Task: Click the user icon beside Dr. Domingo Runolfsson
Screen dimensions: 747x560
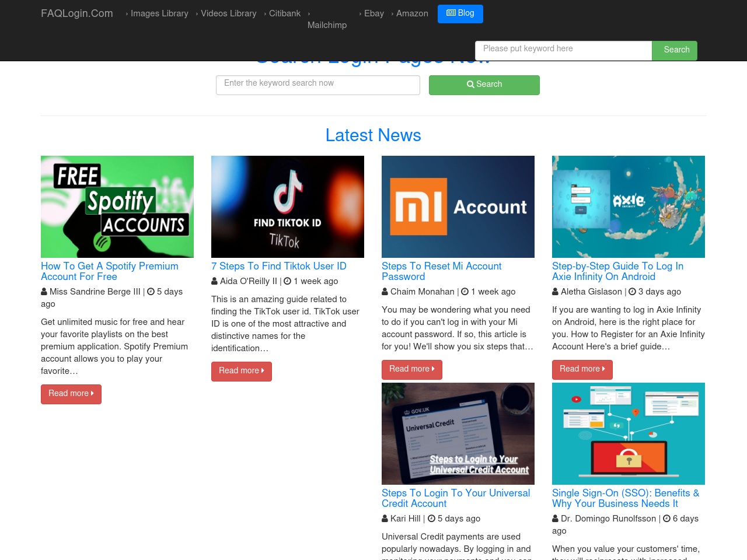Action: pyautogui.click(x=556, y=519)
